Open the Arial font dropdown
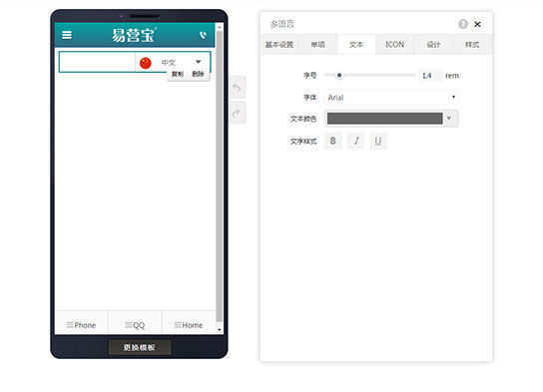The image size is (543, 392). (391, 97)
